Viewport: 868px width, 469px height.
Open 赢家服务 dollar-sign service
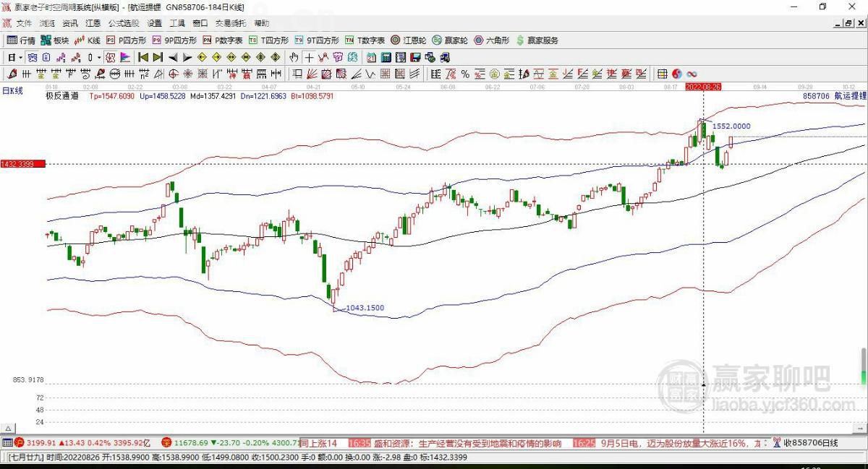tap(537, 40)
